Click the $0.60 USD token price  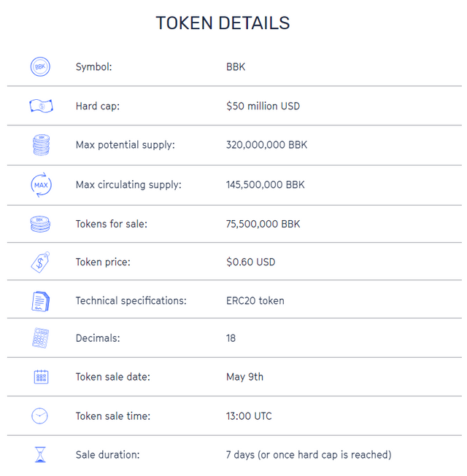[250, 262]
